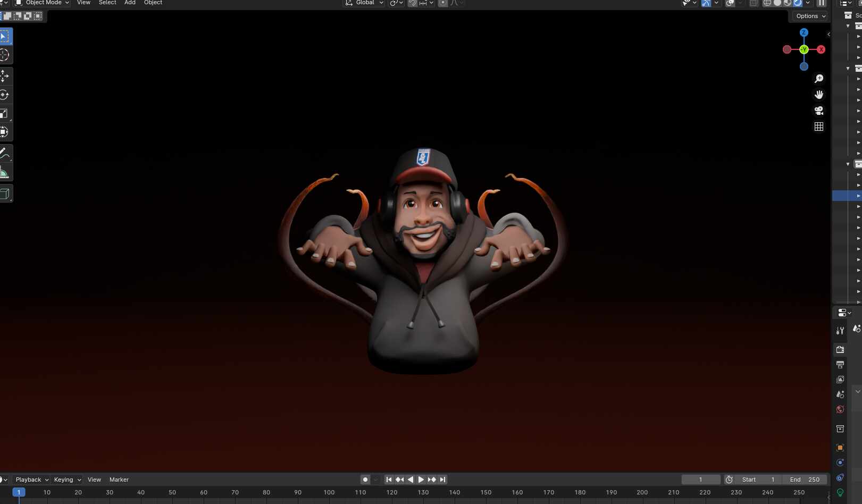
Task: Open the Marker menu in timeline
Action: pos(119,480)
